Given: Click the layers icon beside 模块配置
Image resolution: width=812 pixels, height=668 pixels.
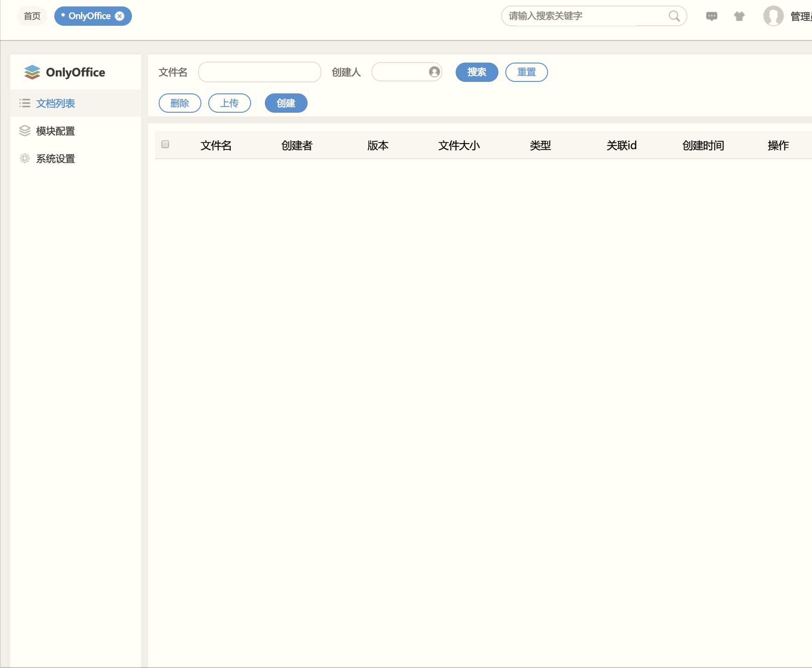Looking at the screenshot, I should 25,131.
